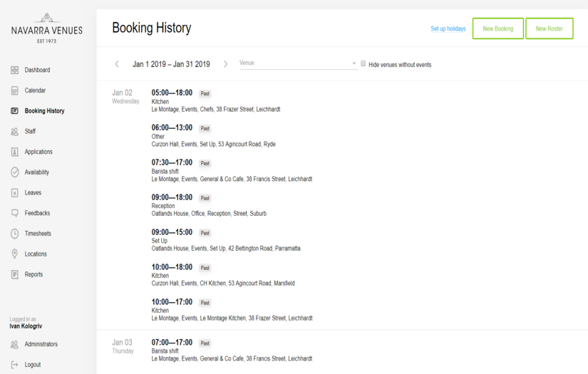Click Curzon Hall, Set Up, Ryde location text
588x374 pixels.
(213, 145)
